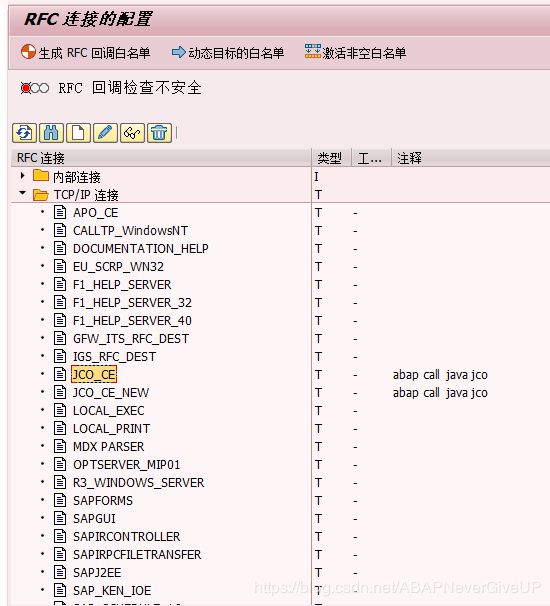Click the document icon beside SAPJ2EE
The image size is (550, 606).
(x=60, y=572)
